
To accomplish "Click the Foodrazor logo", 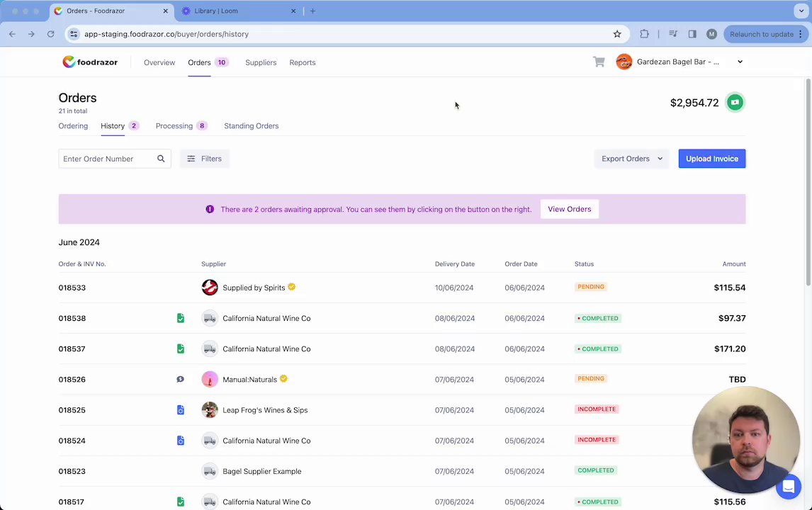I will click(x=90, y=62).
